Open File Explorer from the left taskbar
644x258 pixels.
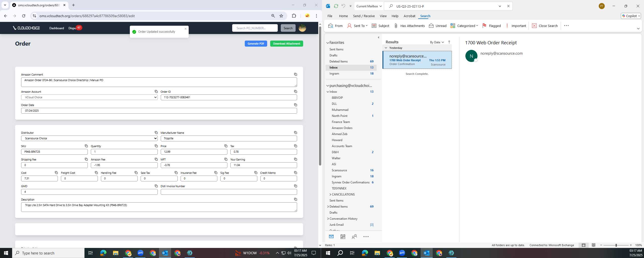(x=115, y=253)
